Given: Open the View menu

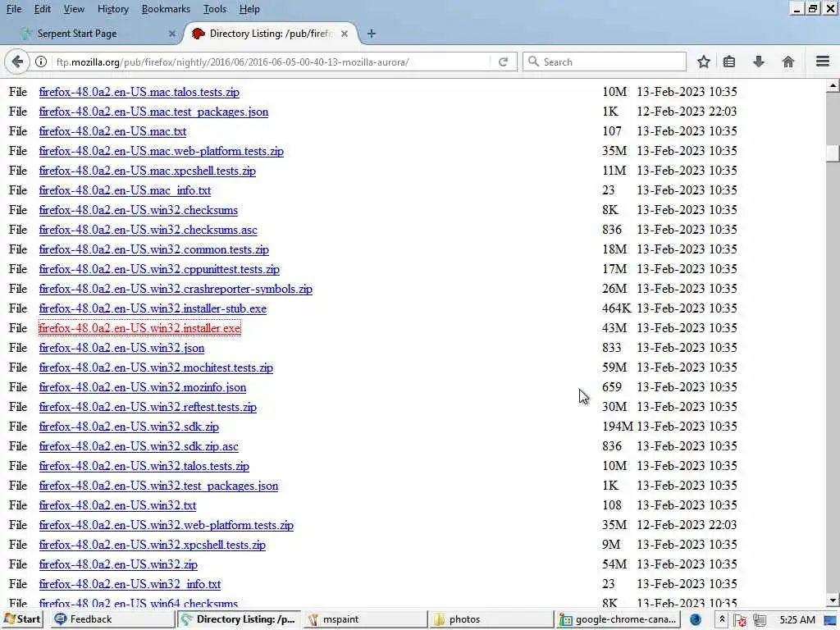Looking at the screenshot, I should tap(74, 9).
